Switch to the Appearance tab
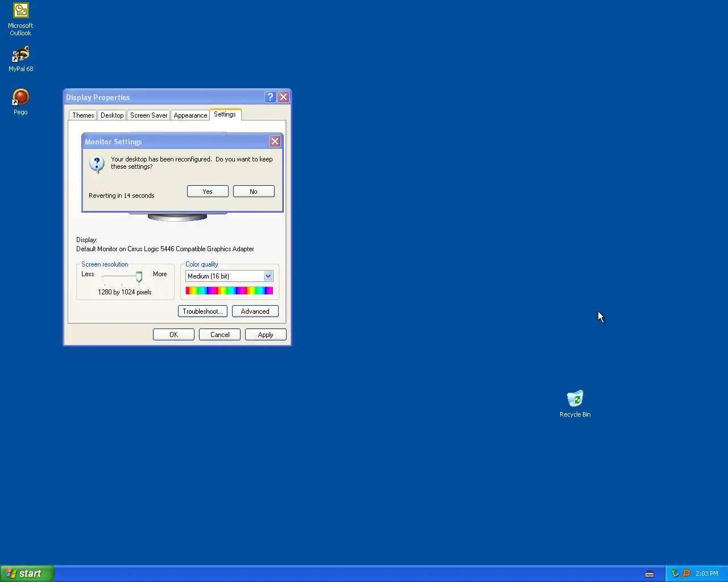This screenshot has height=582, width=728. pyautogui.click(x=191, y=115)
